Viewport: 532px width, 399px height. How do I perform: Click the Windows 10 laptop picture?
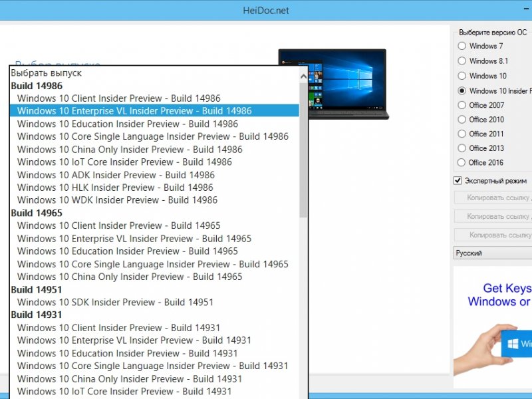(348, 84)
